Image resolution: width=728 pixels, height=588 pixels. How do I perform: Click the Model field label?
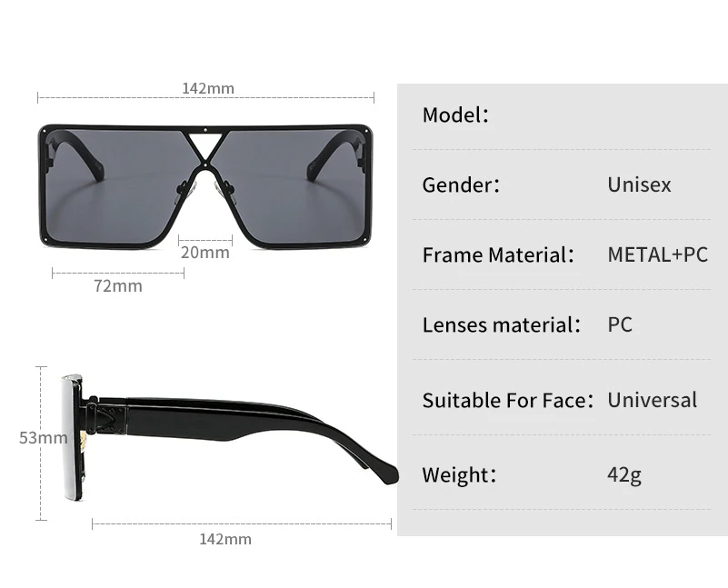(455, 115)
